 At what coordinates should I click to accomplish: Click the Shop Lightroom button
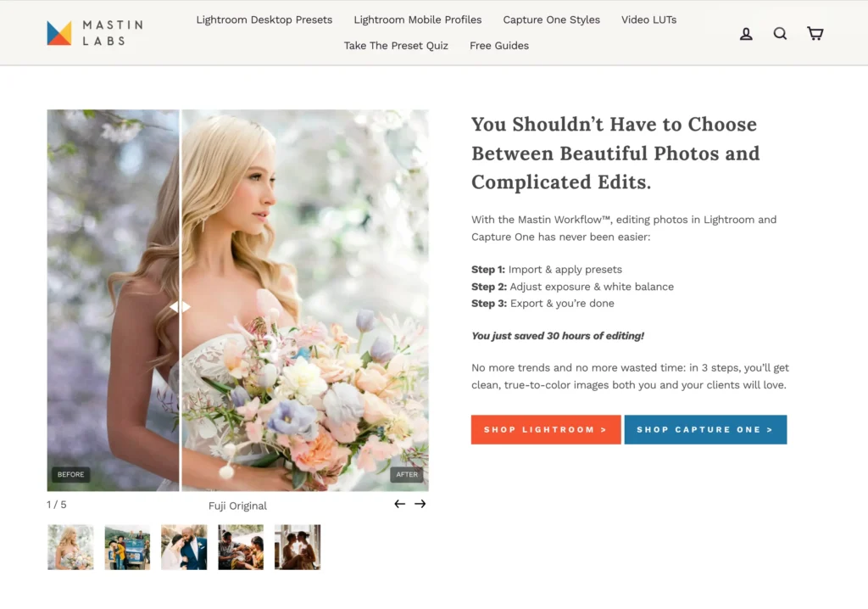click(546, 429)
